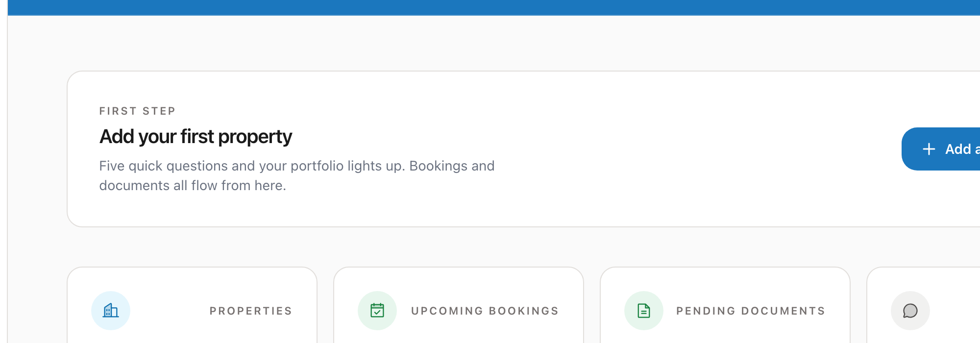Viewport: 980px width, 343px height.
Task: Click the blue header bar at the top
Action: [490, 7]
